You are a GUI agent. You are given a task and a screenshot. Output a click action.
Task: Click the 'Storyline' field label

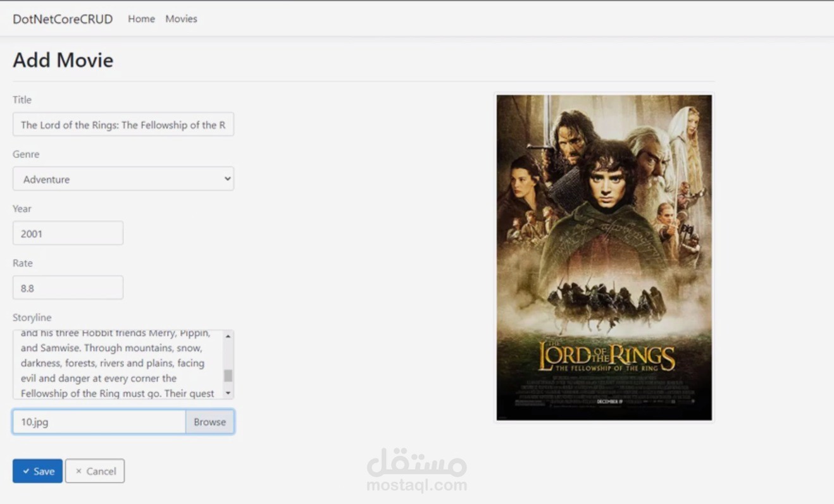pos(32,317)
